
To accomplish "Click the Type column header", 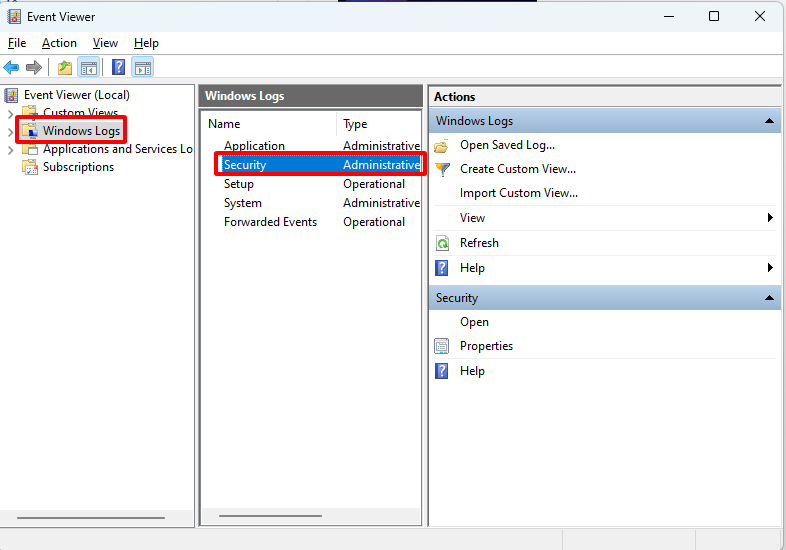I will [379, 124].
